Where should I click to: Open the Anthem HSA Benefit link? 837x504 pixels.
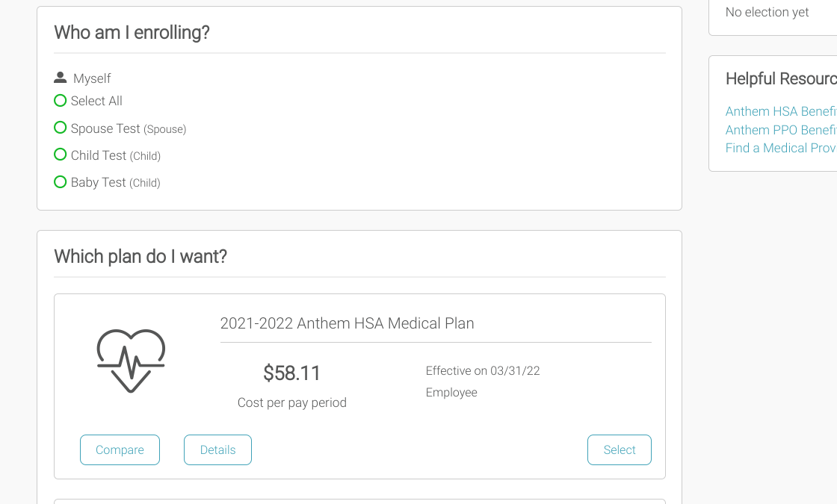(x=780, y=111)
